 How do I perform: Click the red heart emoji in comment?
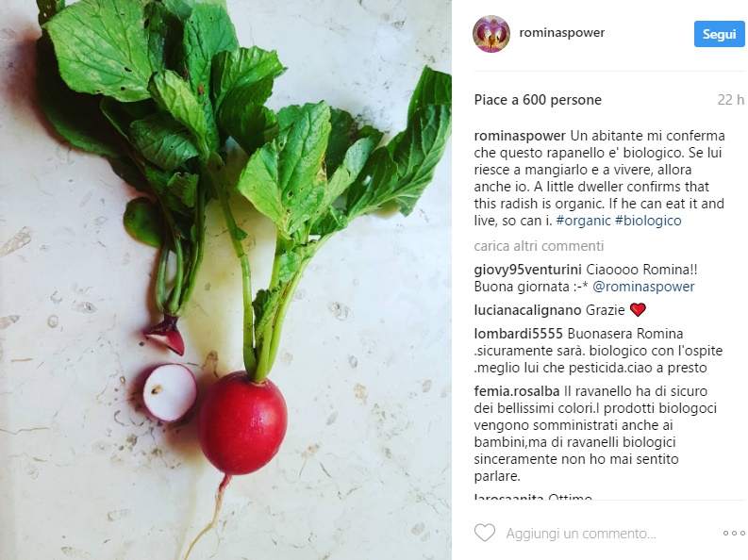(638, 310)
